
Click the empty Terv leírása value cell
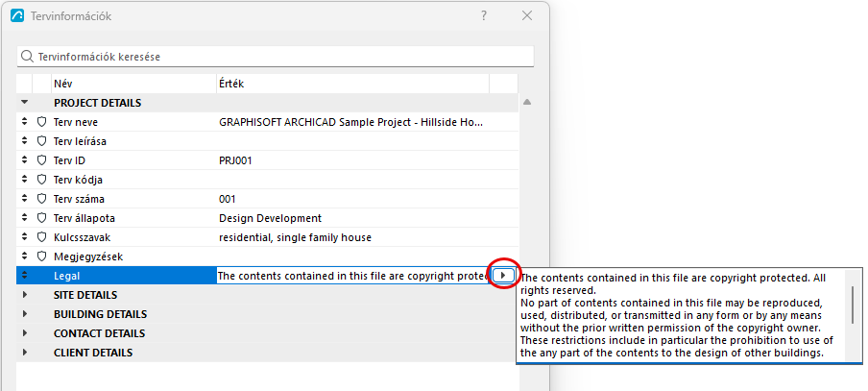[352, 141]
